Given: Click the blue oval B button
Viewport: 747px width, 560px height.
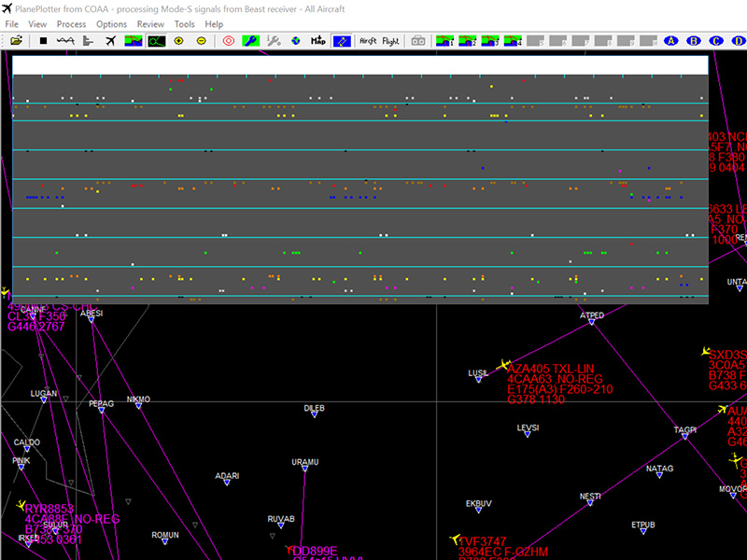Looking at the screenshot, I should click(694, 41).
